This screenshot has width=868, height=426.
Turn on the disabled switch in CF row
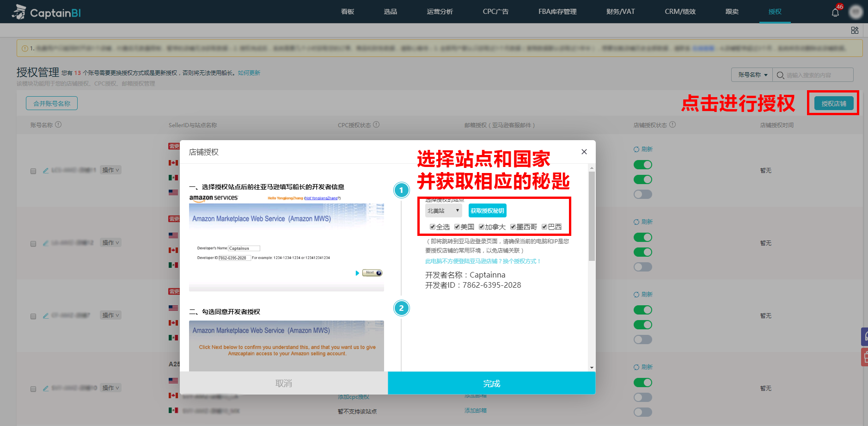point(643,340)
